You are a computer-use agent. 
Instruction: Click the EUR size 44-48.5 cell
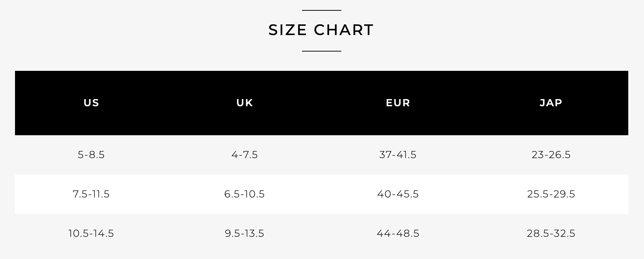tap(398, 233)
